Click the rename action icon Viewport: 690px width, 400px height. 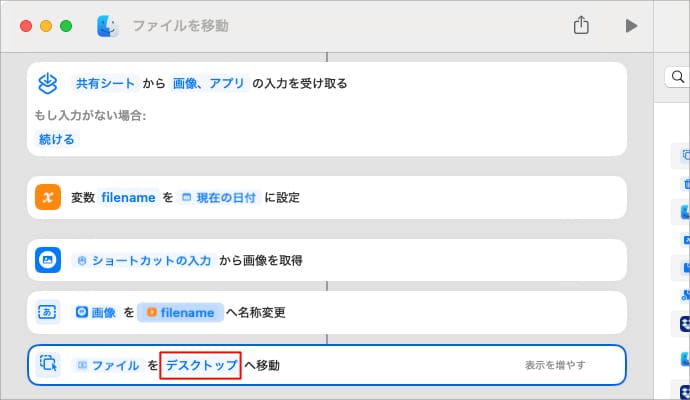[48, 312]
